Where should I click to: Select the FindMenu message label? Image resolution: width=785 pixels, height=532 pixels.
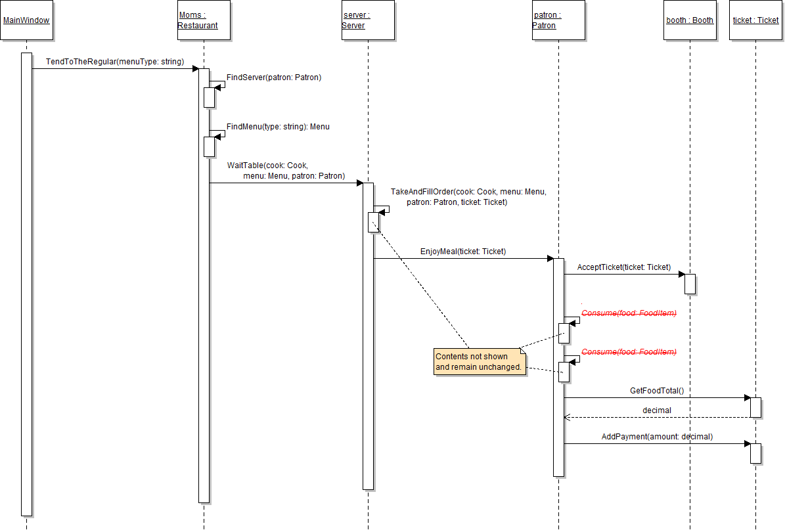click(x=278, y=127)
